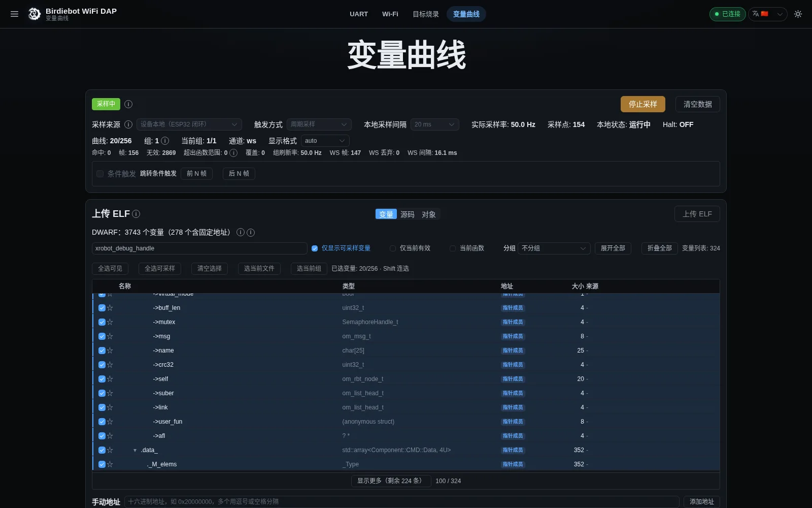
Task: Click info icon next to 上传 ELF heading
Action: click(136, 214)
